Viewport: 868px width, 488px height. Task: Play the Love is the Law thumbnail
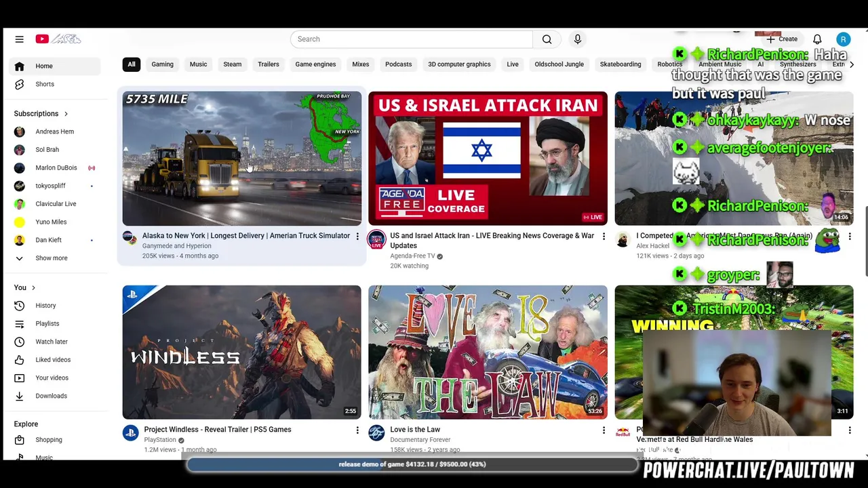click(488, 352)
